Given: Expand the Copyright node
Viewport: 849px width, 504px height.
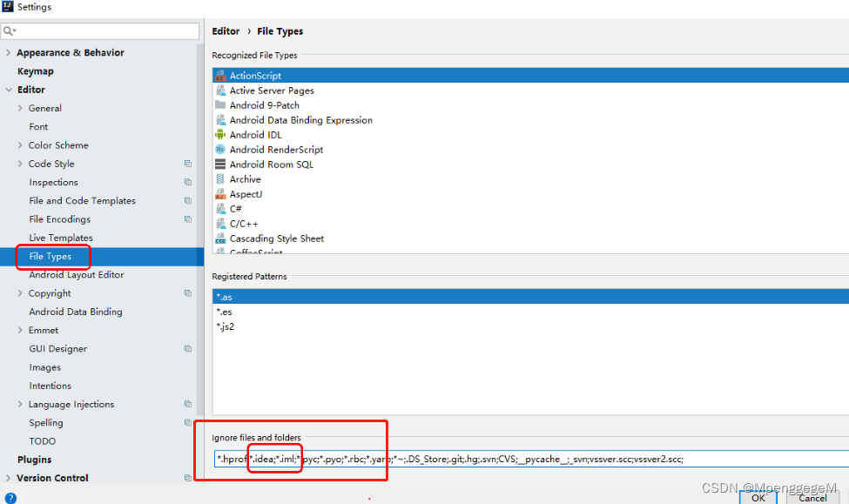Looking at the screenshot, I should click(20, 292).
